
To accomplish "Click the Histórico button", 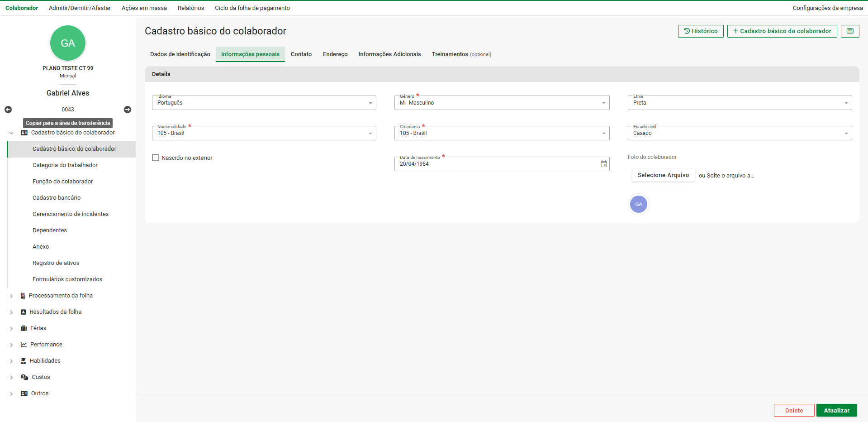I will 700,31.
